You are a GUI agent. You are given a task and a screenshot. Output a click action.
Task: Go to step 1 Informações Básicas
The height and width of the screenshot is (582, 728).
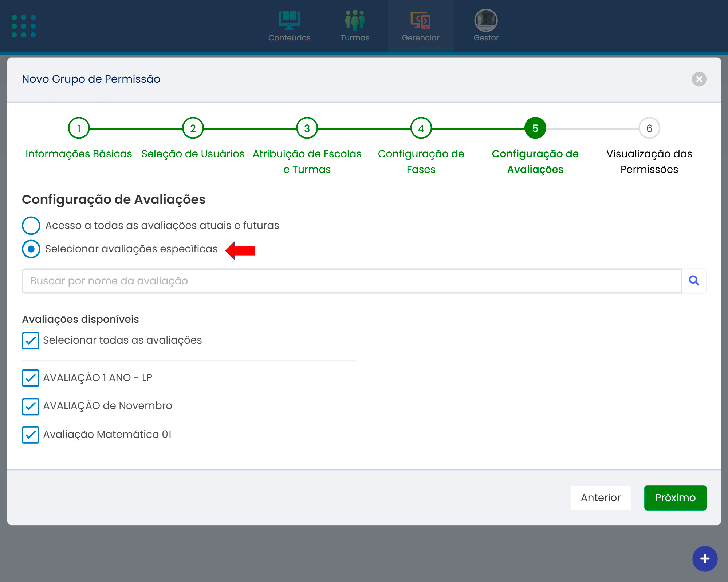[79, 128]
